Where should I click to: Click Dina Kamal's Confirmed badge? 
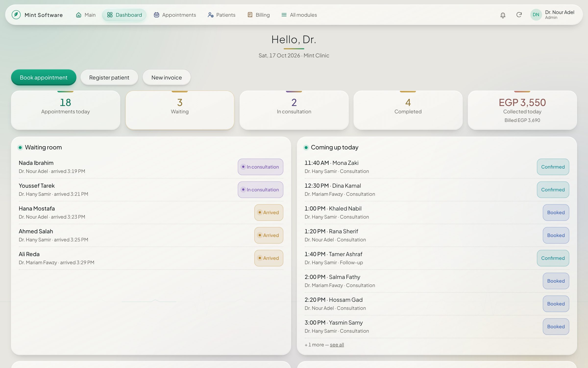tap(553, 190)
